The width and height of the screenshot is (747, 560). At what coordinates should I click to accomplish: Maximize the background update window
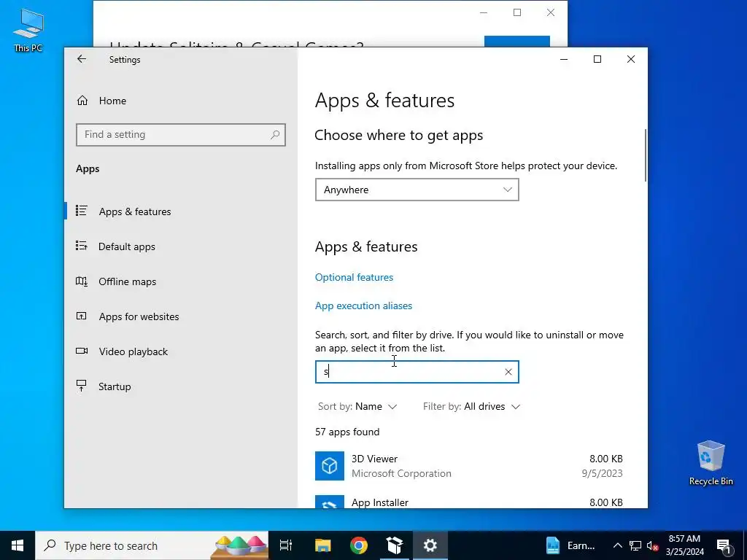(517, 13)
